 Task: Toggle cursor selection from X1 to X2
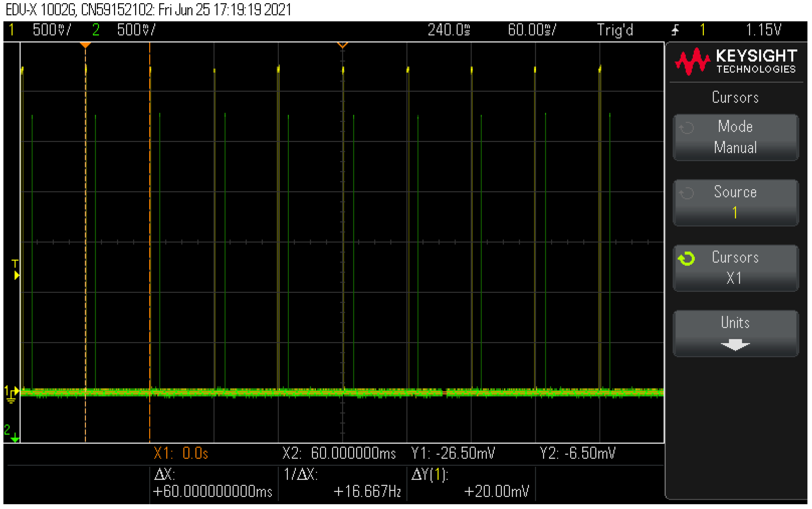click(735, 268)
